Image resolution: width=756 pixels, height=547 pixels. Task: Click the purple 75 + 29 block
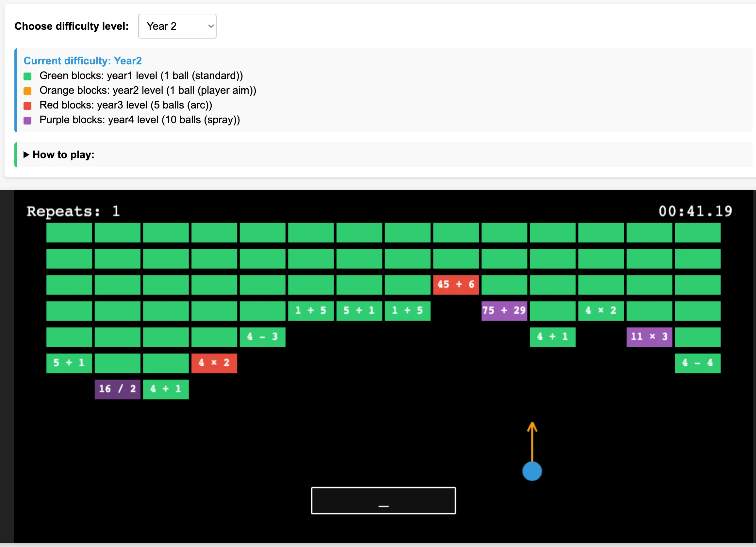tap(504, 311)
